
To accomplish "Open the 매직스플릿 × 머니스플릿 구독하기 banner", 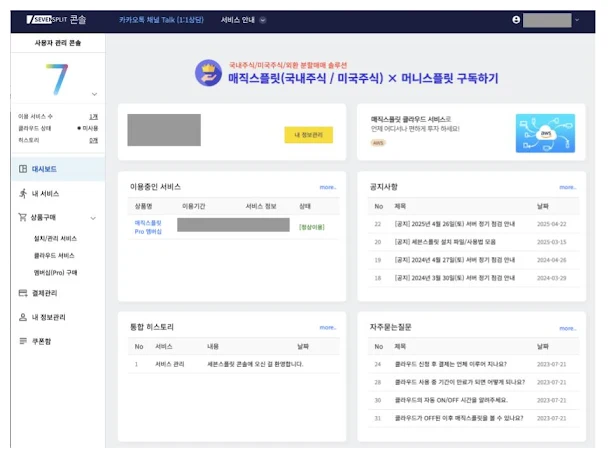I will pos(363,78).
